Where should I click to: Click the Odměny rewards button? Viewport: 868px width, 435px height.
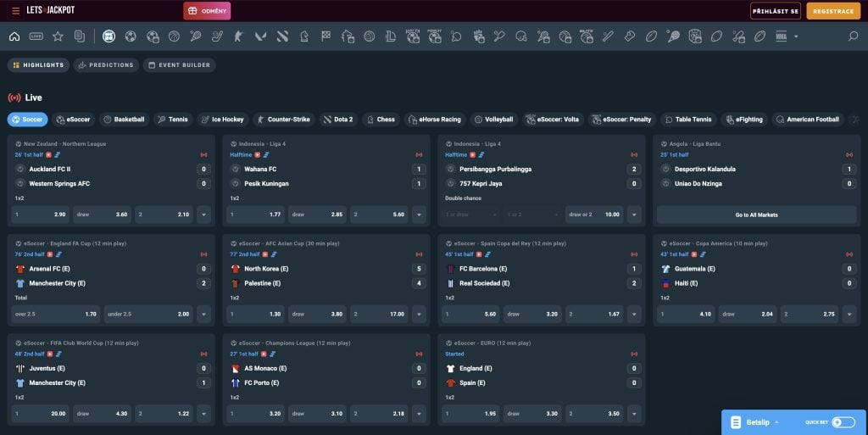point(207,10)
